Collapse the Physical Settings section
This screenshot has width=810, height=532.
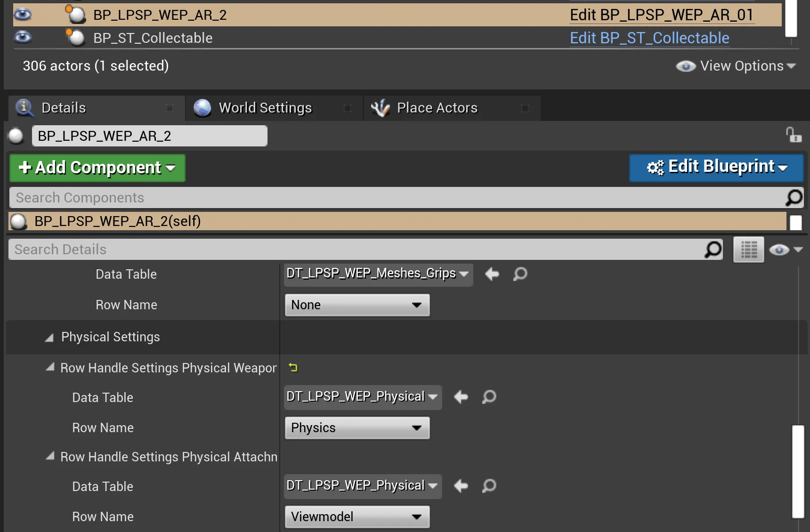(49, 338)
